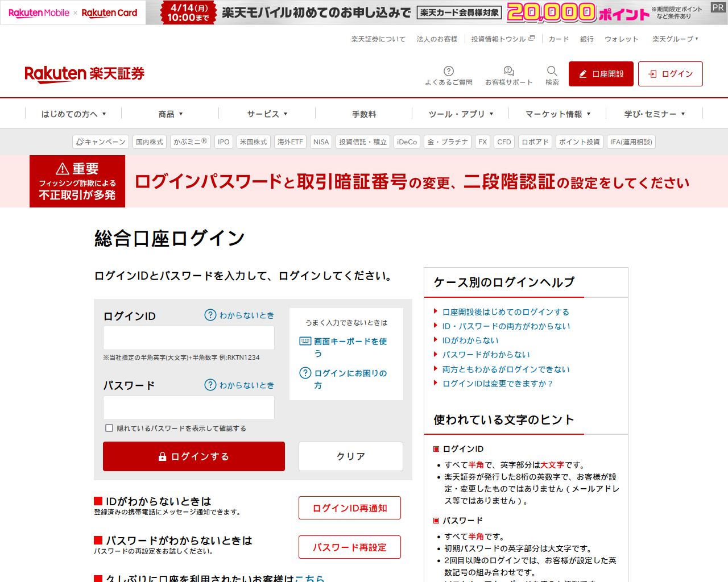This screenshot has height=582, width=728.
Task: Click help icon beside ログインID わからないとき
Action: (210, 315)
